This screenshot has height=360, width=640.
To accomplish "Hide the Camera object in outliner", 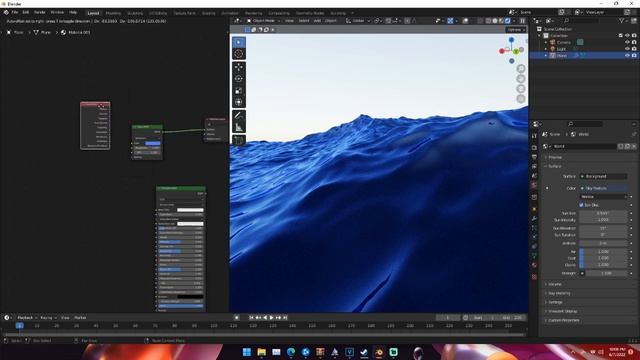I will click(627, 42).
